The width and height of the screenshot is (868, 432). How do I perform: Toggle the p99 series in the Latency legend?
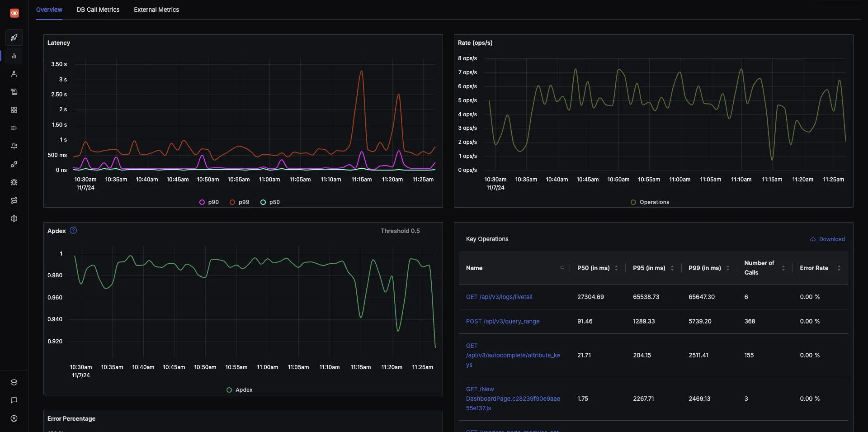[x=240, y=202]
